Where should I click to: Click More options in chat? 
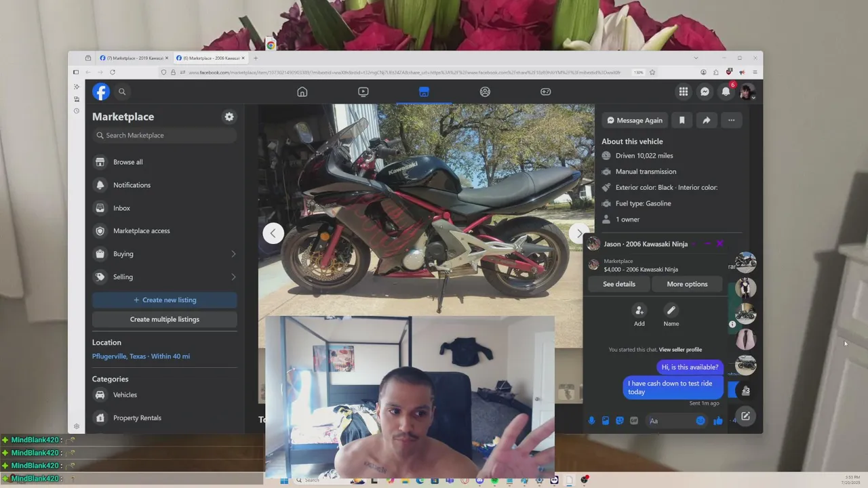pos(687,284)
